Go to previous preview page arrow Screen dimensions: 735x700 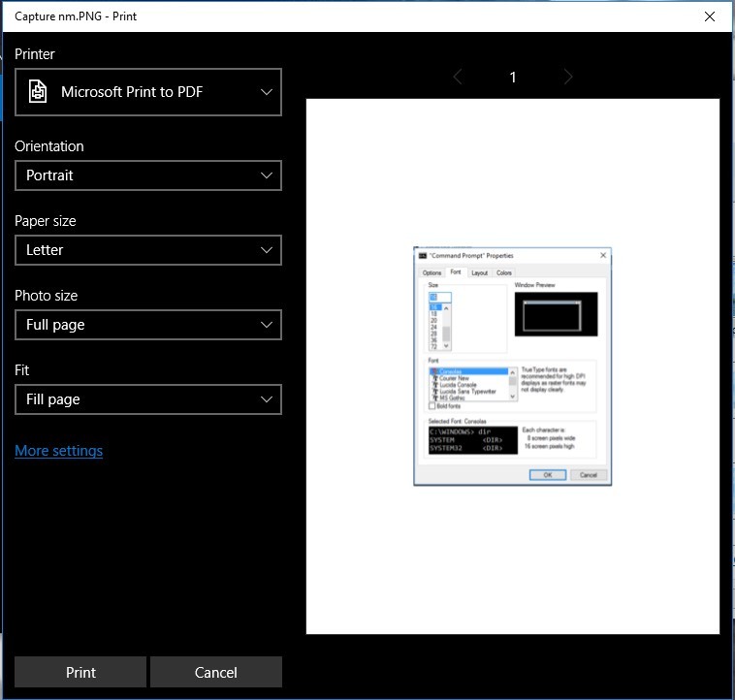pos(458,77)
